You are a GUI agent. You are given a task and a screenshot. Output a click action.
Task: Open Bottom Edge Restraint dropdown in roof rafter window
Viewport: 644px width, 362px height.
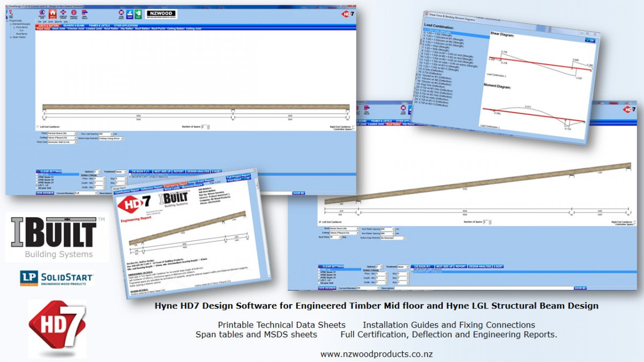(393, 238)
